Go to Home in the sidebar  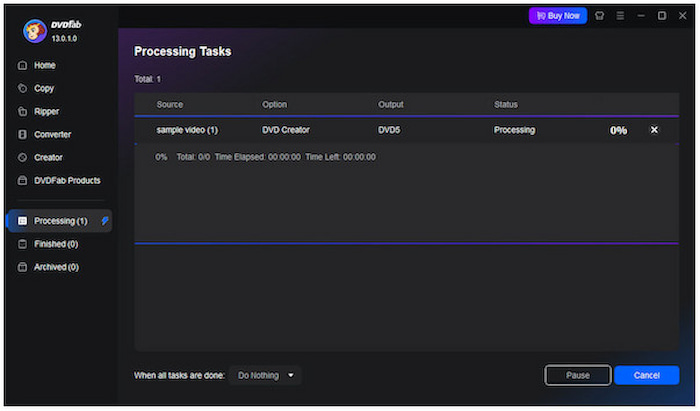point(45,66)
